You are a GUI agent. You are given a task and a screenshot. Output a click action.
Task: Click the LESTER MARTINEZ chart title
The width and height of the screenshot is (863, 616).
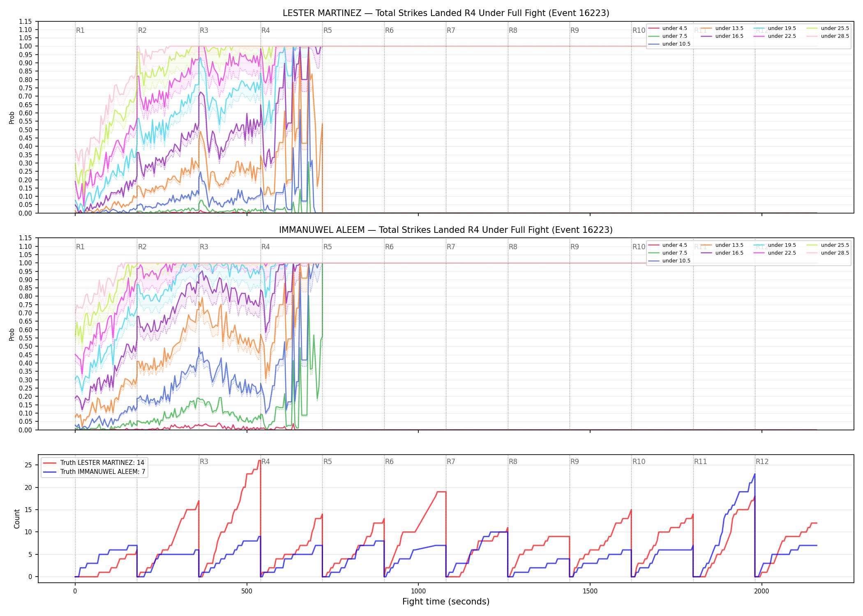tap(446, 13)
